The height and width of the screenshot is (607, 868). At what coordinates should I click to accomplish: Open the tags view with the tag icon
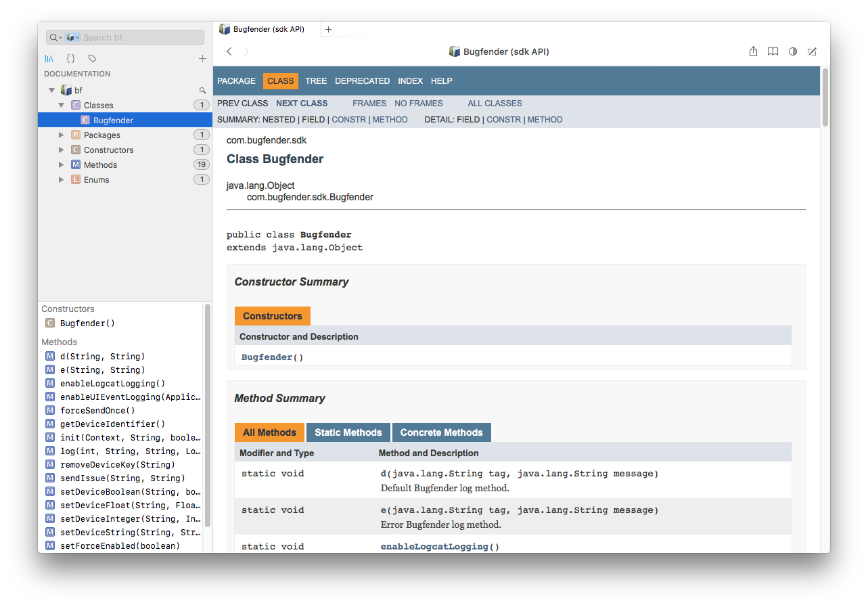(x=93, y=59)
